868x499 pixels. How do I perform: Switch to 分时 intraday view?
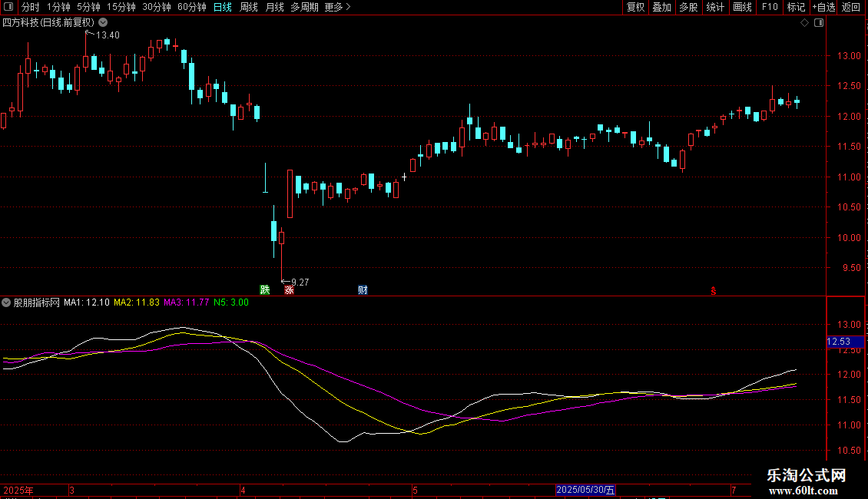(x=31, y=7)
